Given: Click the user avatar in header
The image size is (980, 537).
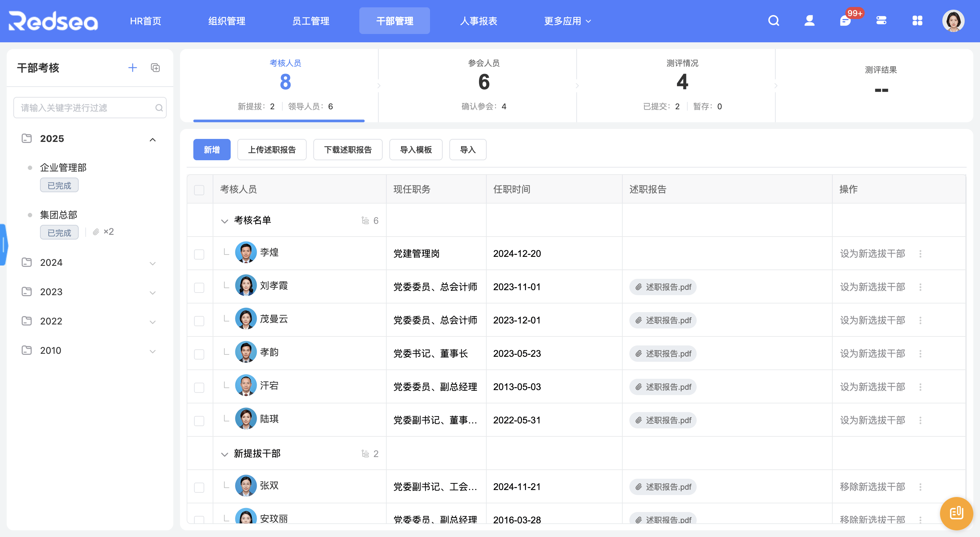Looking at the screenshot, I should tap(953, 21).
